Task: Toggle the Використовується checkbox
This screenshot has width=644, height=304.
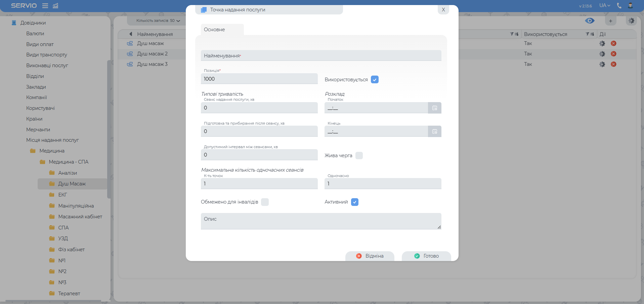Action: [375, 80]
